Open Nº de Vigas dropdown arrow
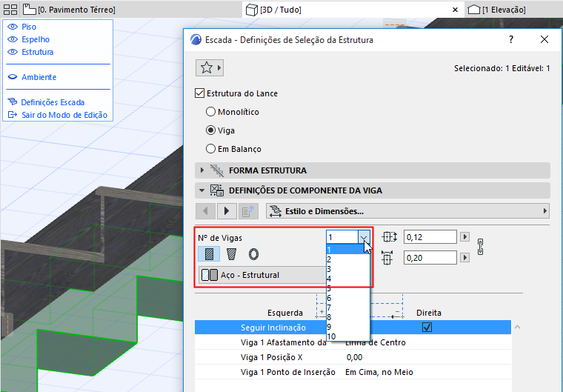 (x=364, y=237)
